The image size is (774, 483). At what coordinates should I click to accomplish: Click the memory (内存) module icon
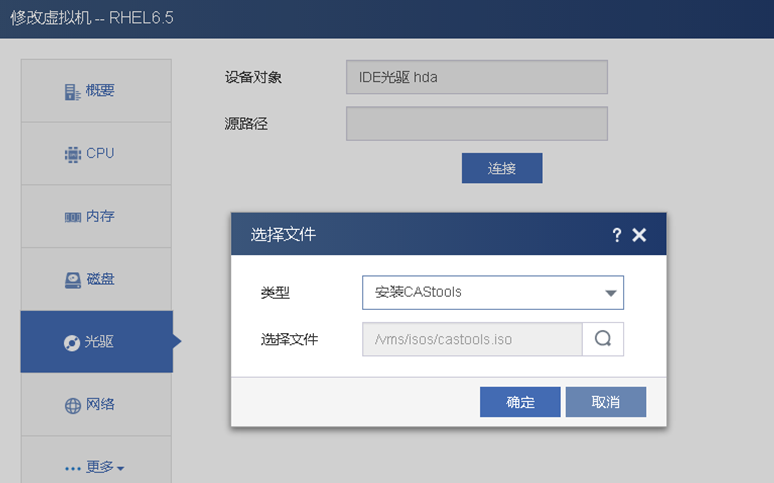tap(72, 217)
